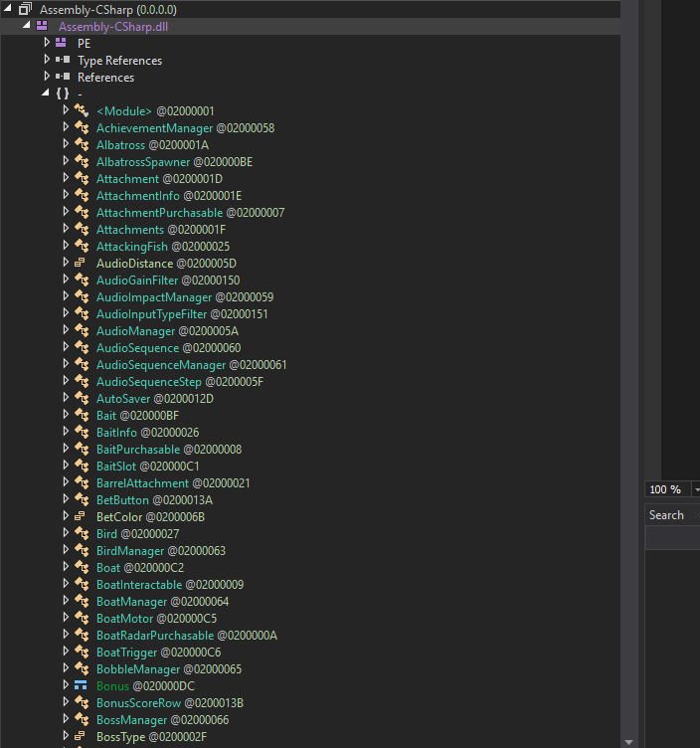Select AttachmentPurchasable @02000007
The width and height of the screenshot is (700, 748).
tap(190, 213)
